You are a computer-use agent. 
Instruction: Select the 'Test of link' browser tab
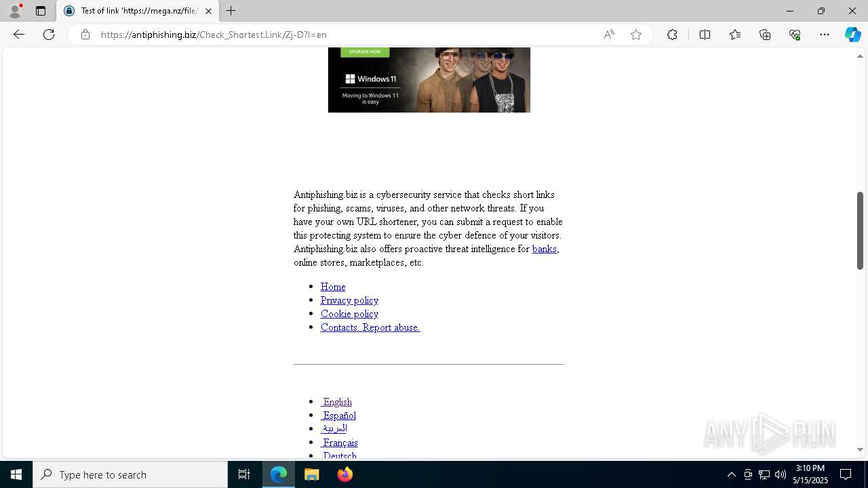(x=138, y=11)
